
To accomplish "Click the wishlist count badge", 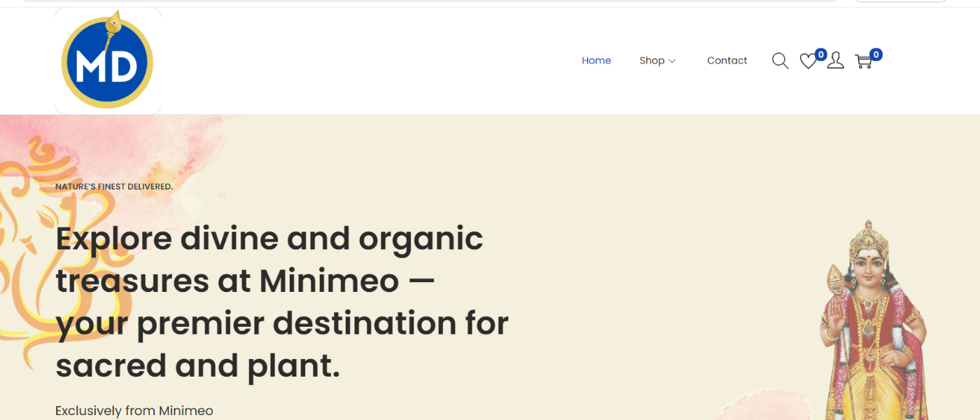I will point(820,55).
